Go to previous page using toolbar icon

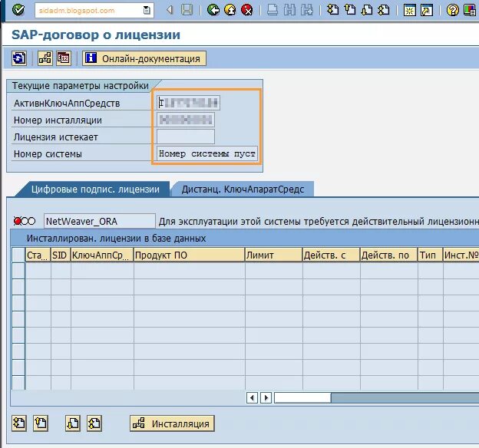coord(350,10)
